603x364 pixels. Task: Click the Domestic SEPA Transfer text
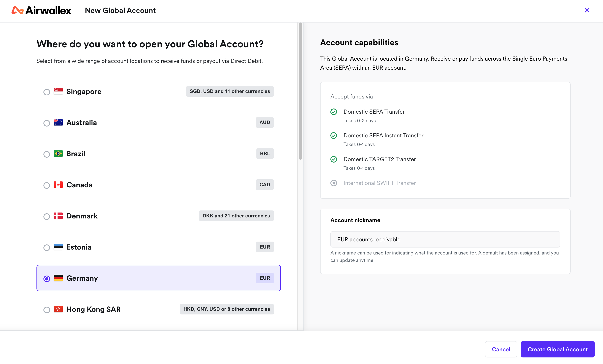(374, 112)
